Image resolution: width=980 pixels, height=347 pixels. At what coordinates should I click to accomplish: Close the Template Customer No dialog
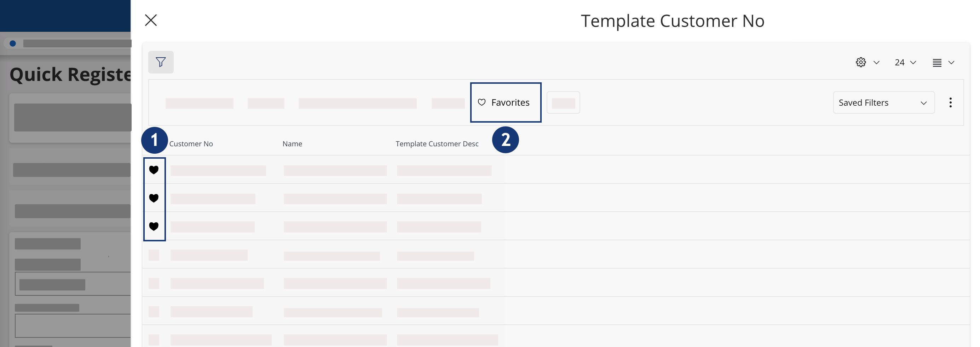pos(151,20)
